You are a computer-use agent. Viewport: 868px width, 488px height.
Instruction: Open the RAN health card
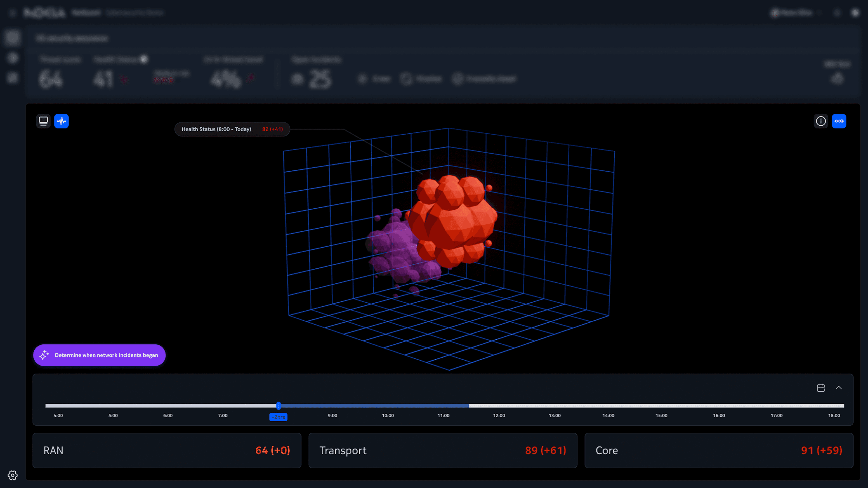pos(167,450)
